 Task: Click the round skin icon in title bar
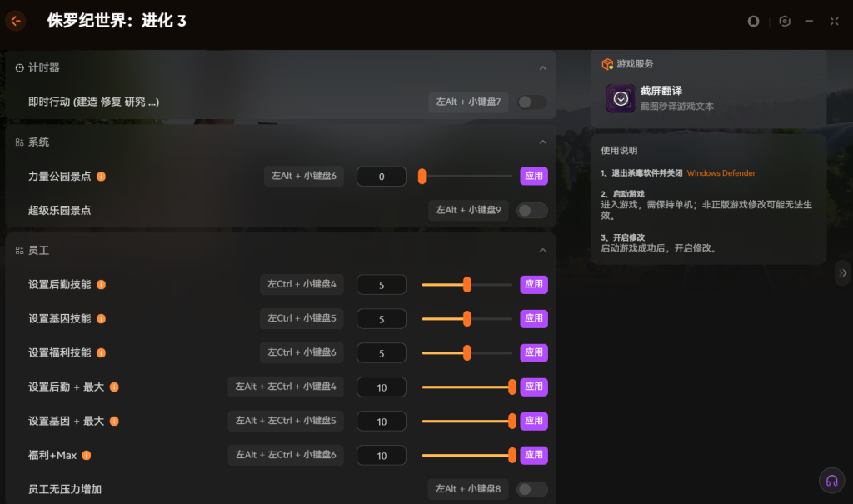[754, 22]
